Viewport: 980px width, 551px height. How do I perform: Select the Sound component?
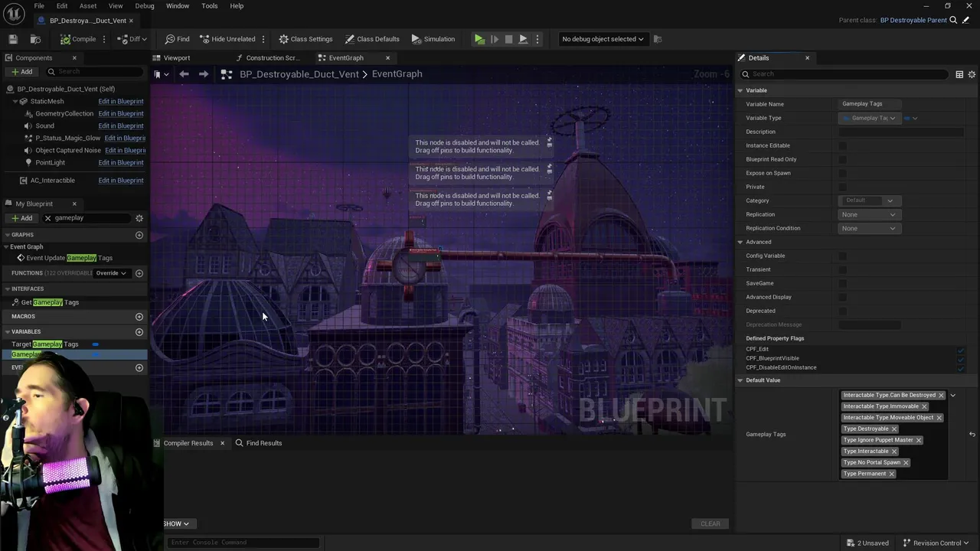pyautogui.click(x=44, y=126)
